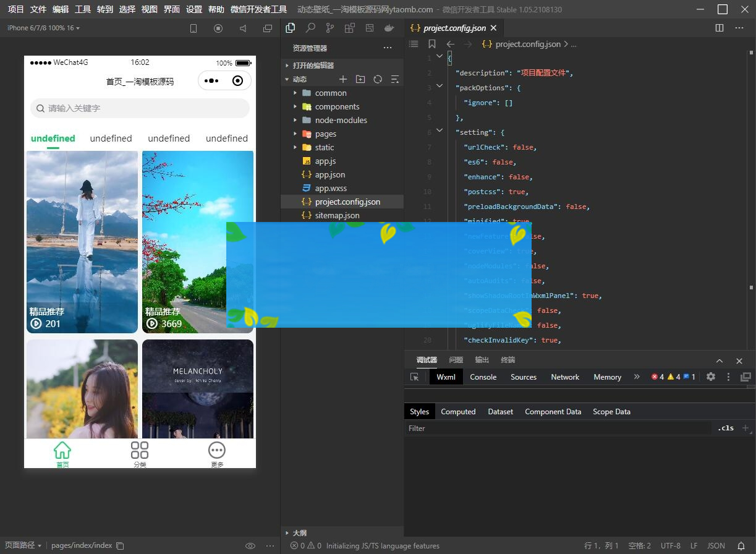Tap the 分类 tab in the simulator
This screenshot has height=554, width=756.
[x=140, y=454]
